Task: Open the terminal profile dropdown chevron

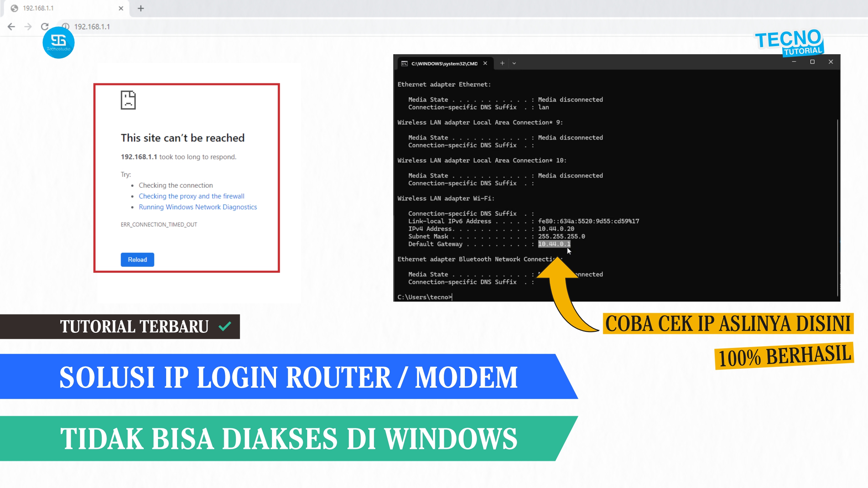Action: (514, 63)
